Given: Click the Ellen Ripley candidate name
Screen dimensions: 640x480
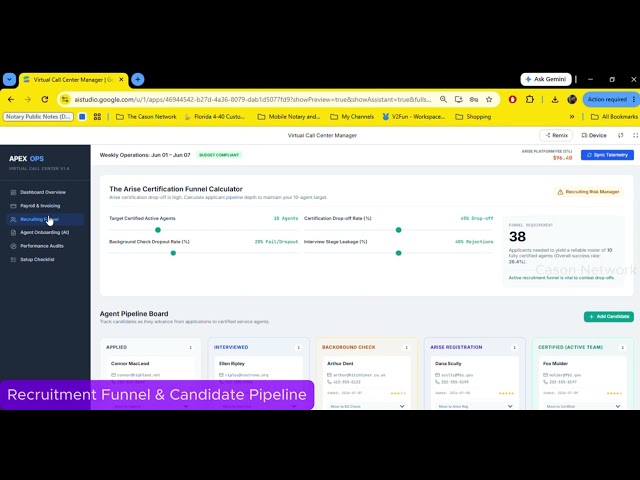Looking at the screenshot, I should click(231, 363).
